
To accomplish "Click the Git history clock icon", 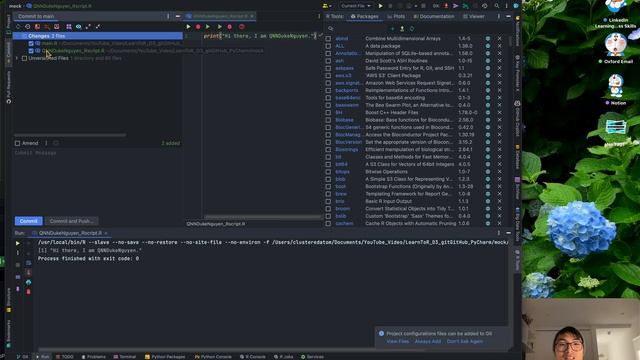I will pos(484,6).
